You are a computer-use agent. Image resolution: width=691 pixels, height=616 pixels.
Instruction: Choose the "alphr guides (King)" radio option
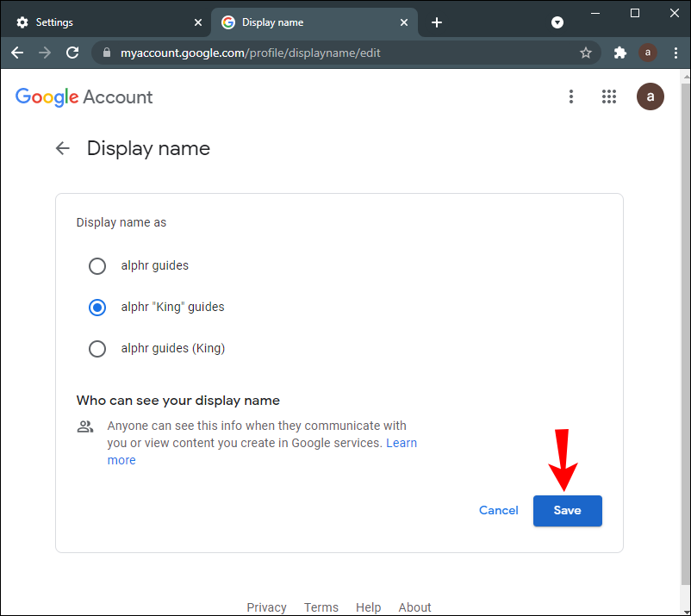coord(97,349)
